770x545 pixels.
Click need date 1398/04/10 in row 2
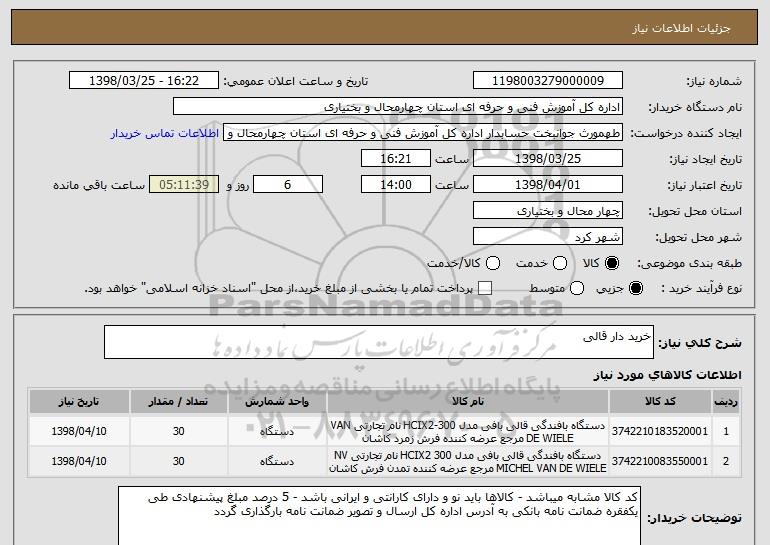coord(79,462)
